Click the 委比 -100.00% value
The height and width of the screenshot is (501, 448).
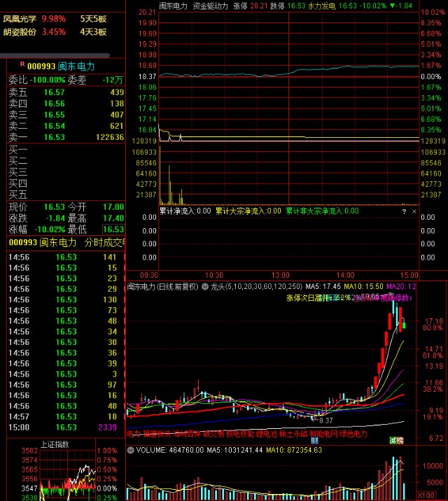pyautogui.click(x=48, y=80)
